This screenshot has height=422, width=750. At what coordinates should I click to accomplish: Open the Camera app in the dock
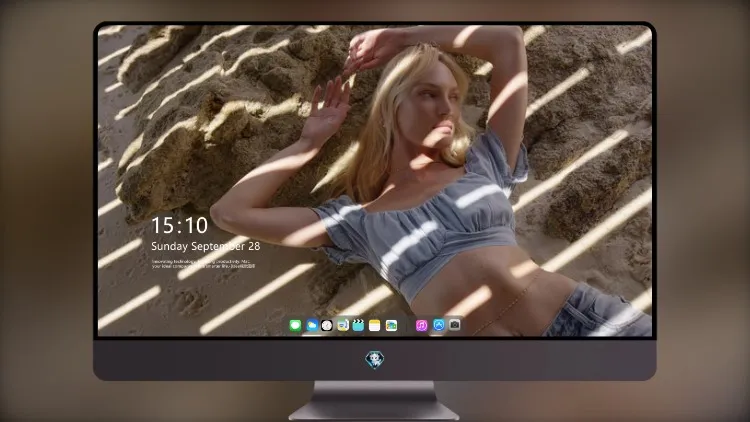[x=454, y=325]
